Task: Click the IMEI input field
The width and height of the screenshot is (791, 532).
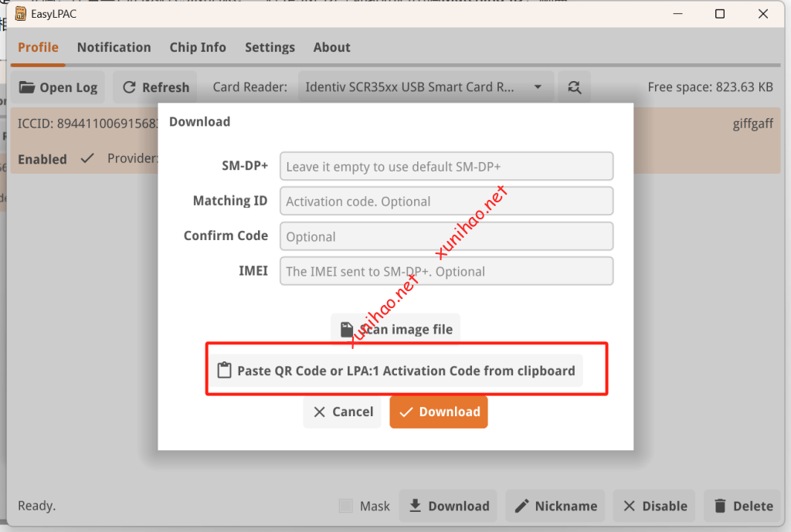Action: click(x=446, y=272)
